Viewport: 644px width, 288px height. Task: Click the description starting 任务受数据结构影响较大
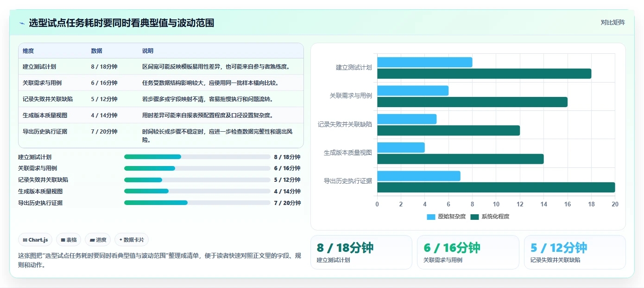click(x=211, y=83)
